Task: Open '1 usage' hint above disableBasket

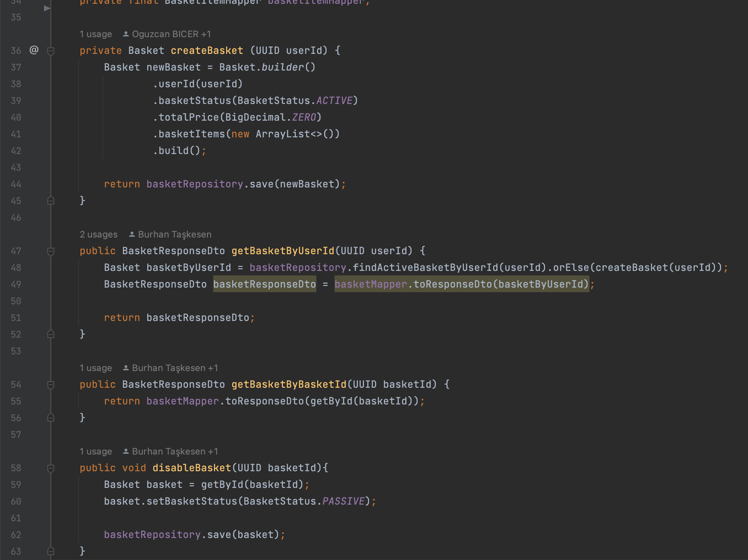Action: (96, 451)
